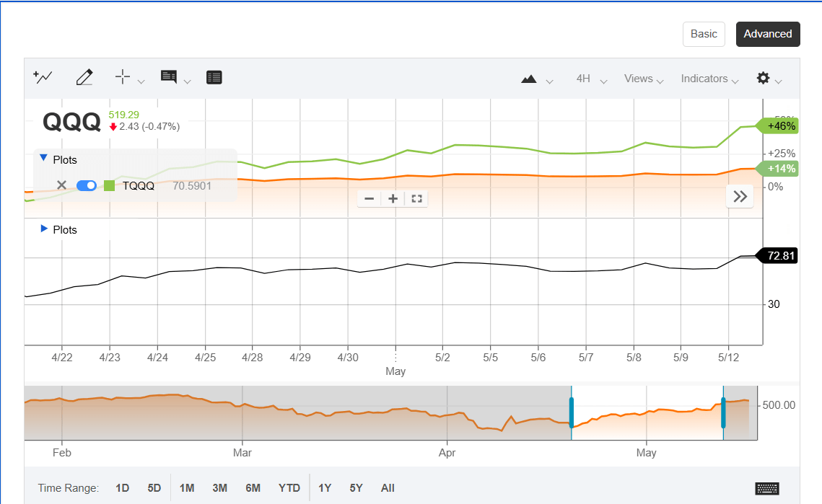This screenshot has height=504, width=822.
Task: Enter full screen chart mode
Action: point(416,198)
